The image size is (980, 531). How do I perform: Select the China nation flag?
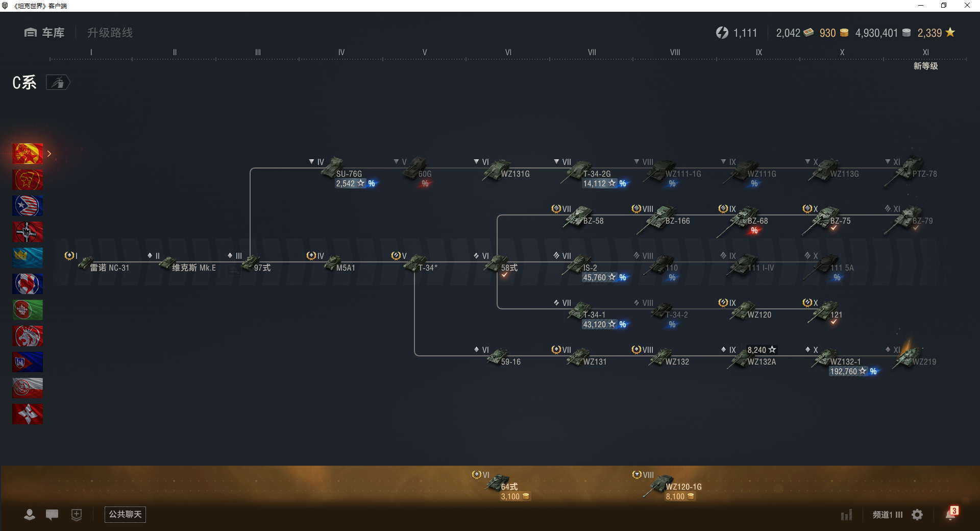(28, 154)
